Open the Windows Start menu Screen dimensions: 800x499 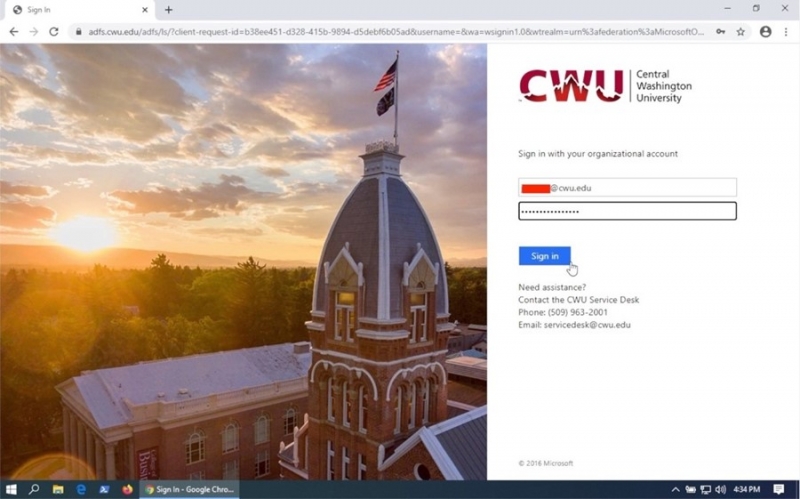pyautogui.click(x=11, y=489)
